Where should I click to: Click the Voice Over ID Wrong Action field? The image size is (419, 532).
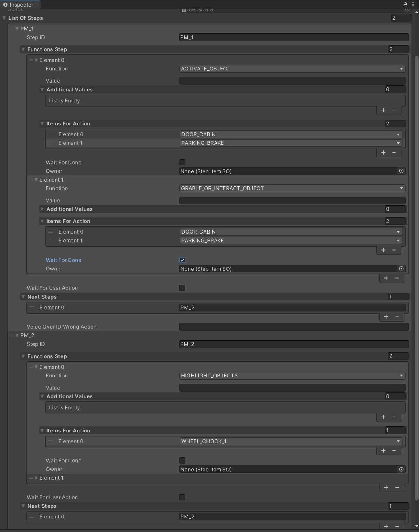tap(294, 327)
